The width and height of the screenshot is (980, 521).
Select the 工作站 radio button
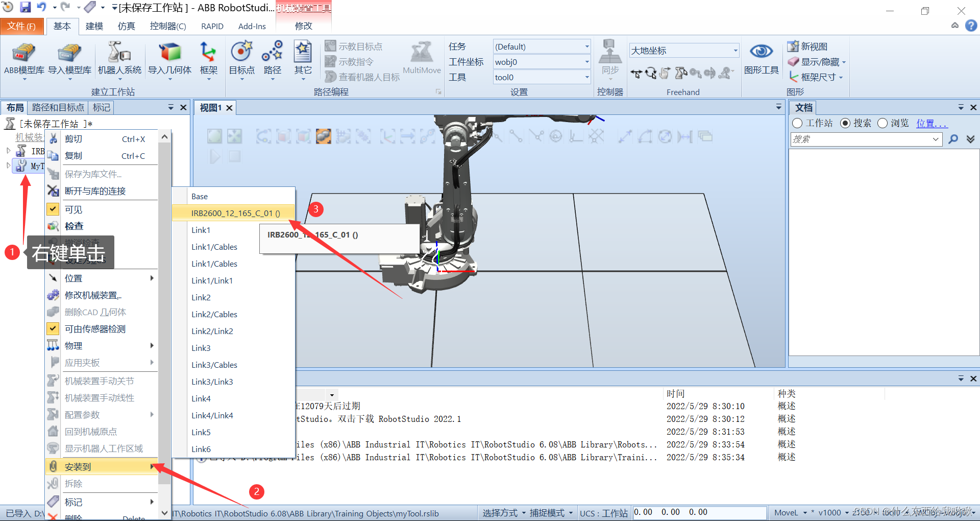coord(797,123)
